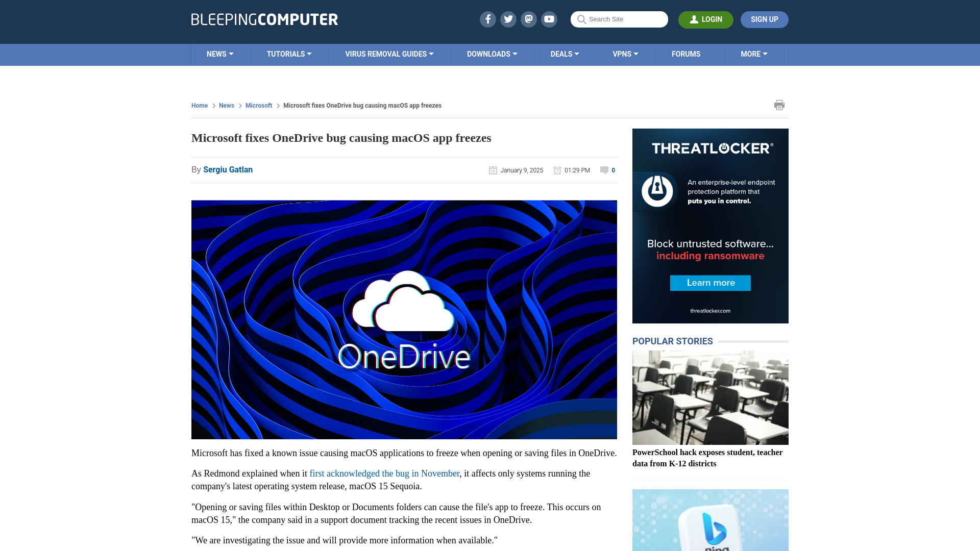
Task: Open the Facebook social icon link
Action: click(x=487, y=19)
